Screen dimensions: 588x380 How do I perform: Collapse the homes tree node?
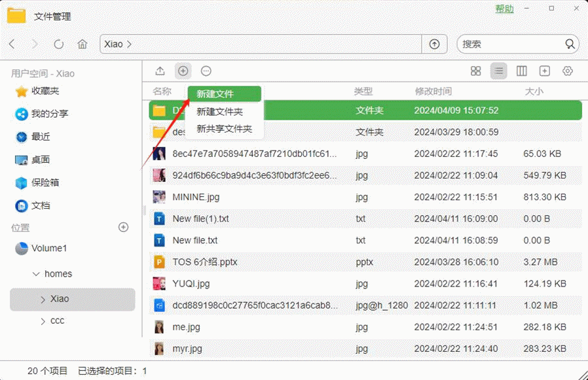[36, 274]
